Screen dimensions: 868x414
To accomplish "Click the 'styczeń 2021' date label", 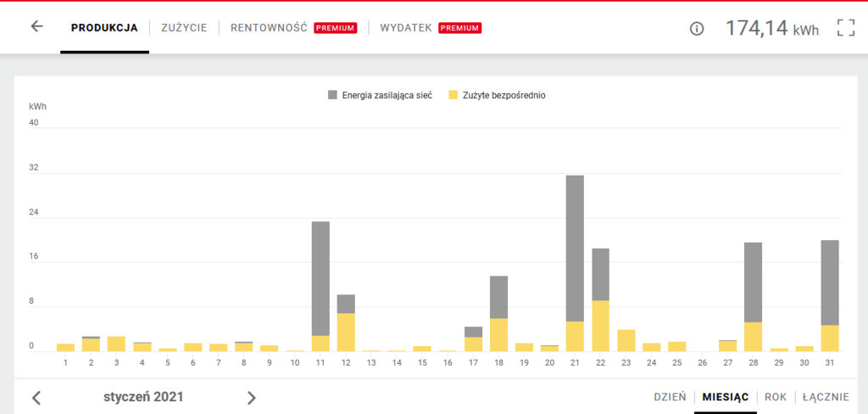I will 143,396.
